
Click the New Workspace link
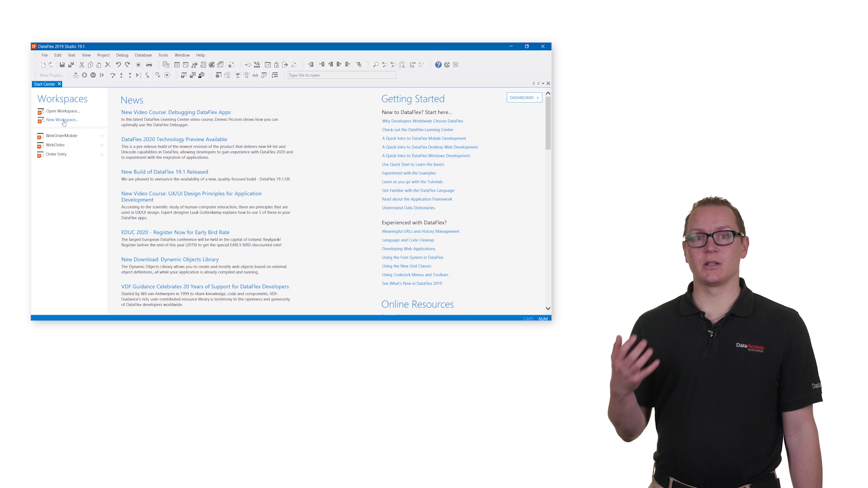(x=62, y=120)
